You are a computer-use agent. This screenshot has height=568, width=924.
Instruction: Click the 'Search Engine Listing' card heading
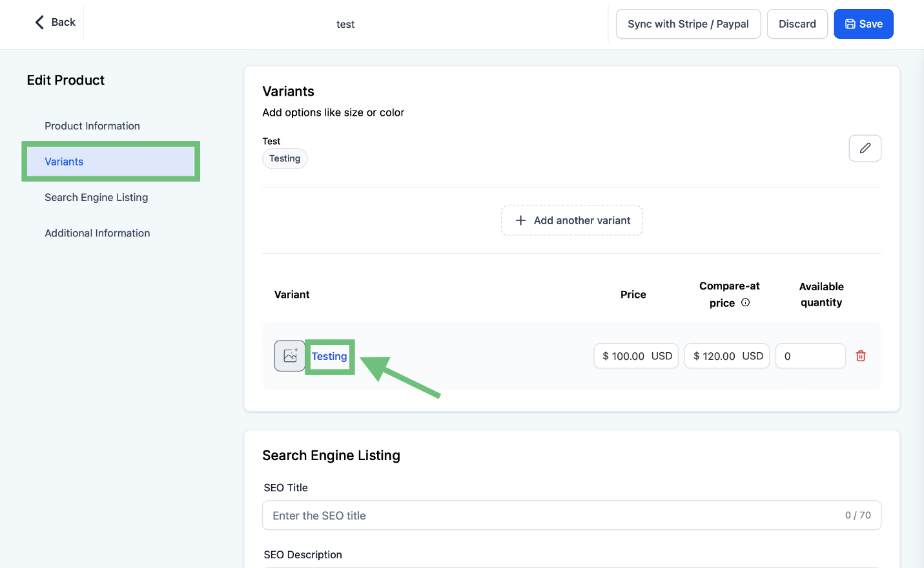[x=331, y=456]
